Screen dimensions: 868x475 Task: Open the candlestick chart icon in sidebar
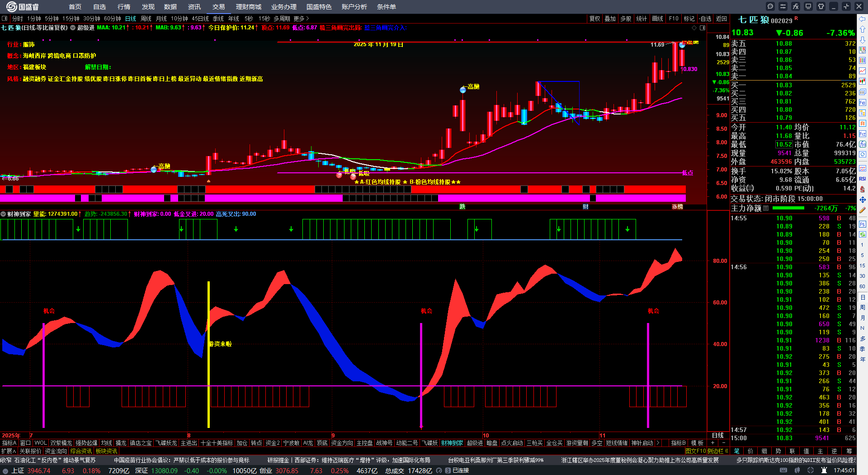click(x=863, y=81)
